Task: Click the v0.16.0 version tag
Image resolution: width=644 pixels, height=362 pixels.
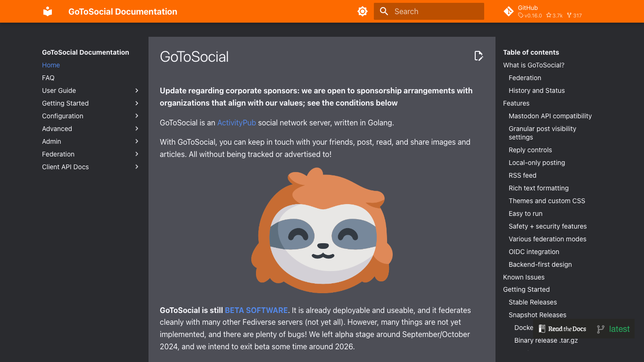Action: point(530,16)
